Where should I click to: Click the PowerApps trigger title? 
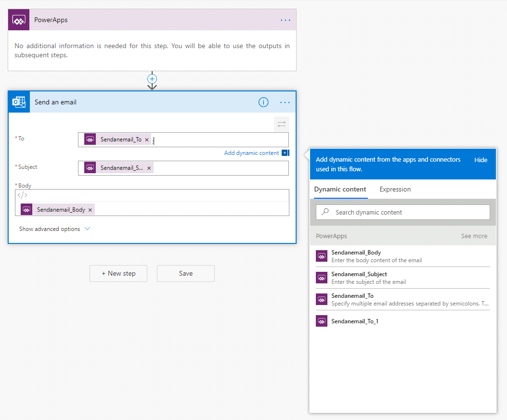pos(51,20)
